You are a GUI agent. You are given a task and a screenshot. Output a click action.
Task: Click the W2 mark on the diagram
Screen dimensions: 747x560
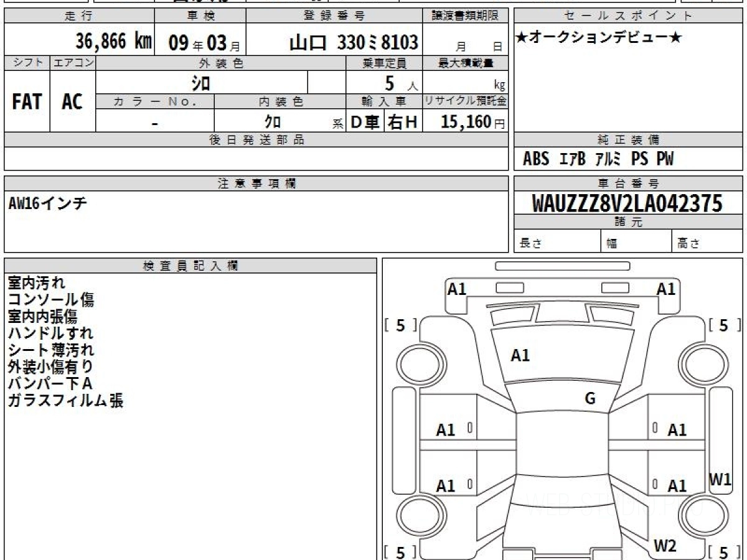tap(665, 546)
